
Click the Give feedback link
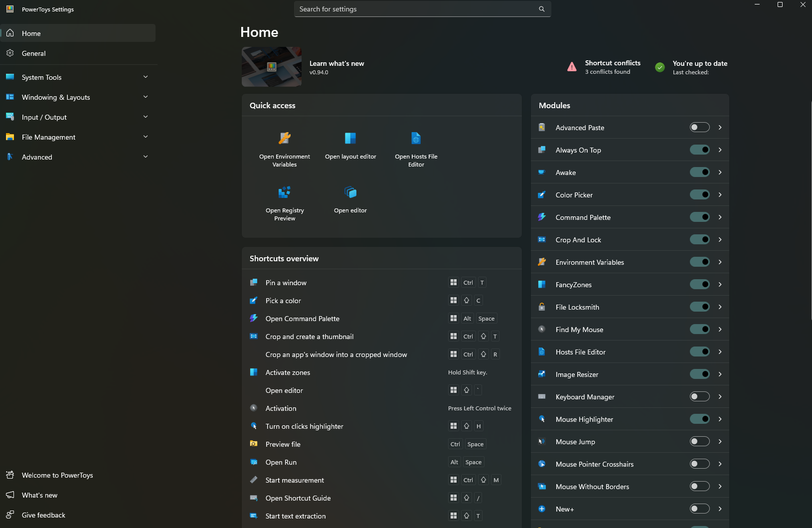(x=43, y=515)
